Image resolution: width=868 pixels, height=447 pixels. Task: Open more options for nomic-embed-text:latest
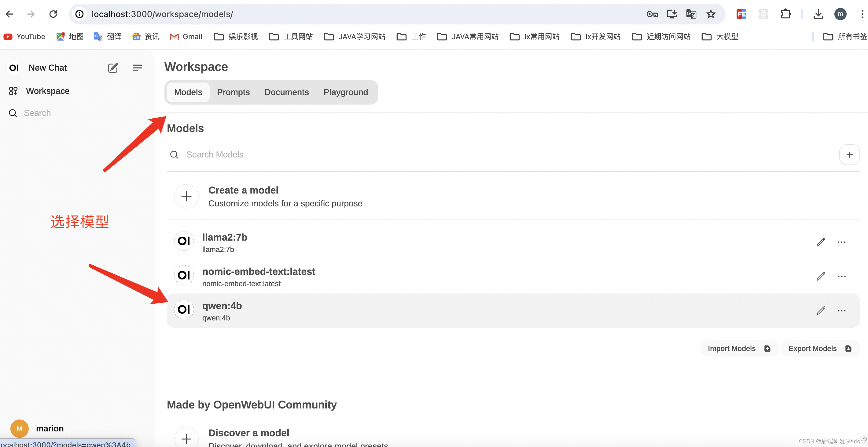841,276
